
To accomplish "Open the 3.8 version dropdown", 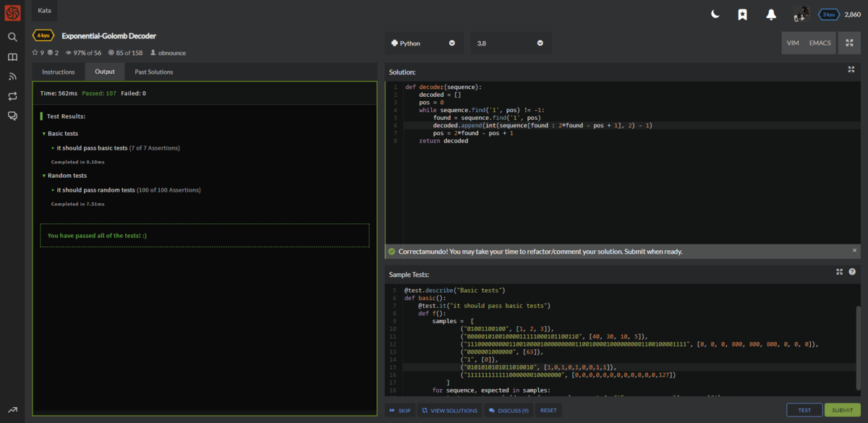I will click(509, 43).
